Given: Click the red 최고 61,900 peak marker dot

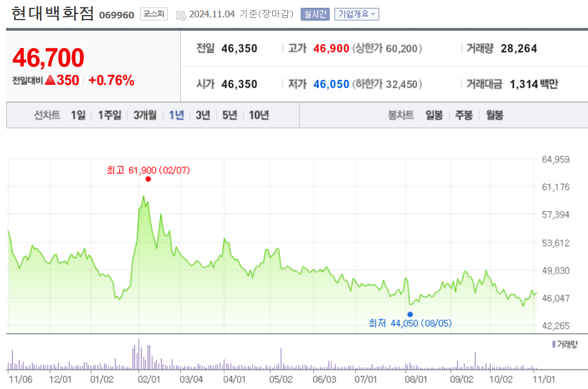Looking at the screenshot, I should (x=148, y=179).
